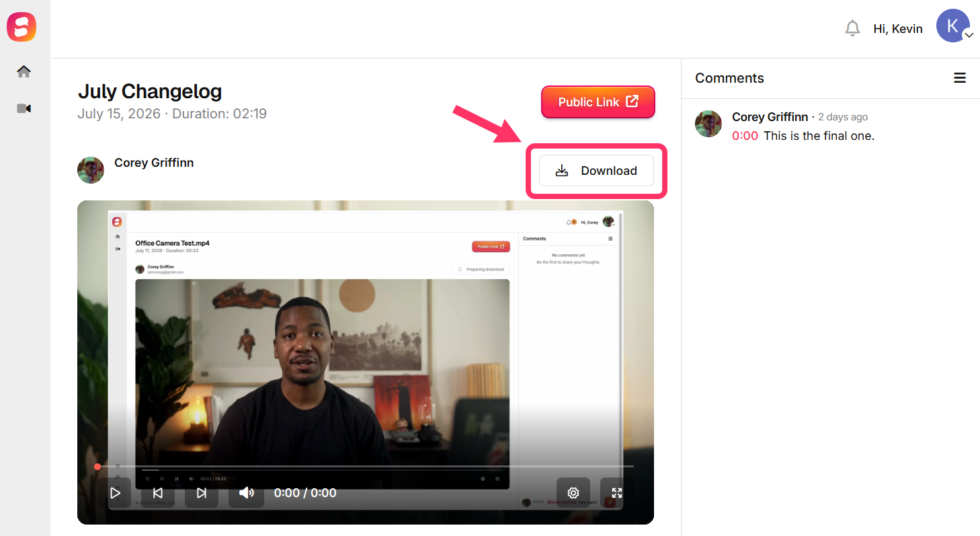This screenshot has width=980, height=536.
Task: Open the Comments panel hamburger menu
Action: (960, 78)
